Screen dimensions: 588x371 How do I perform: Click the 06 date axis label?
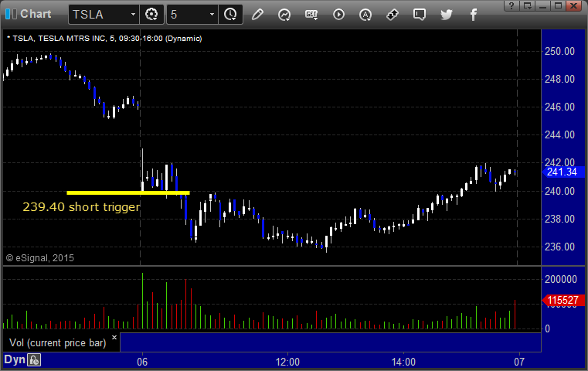[x=142, y=362]
